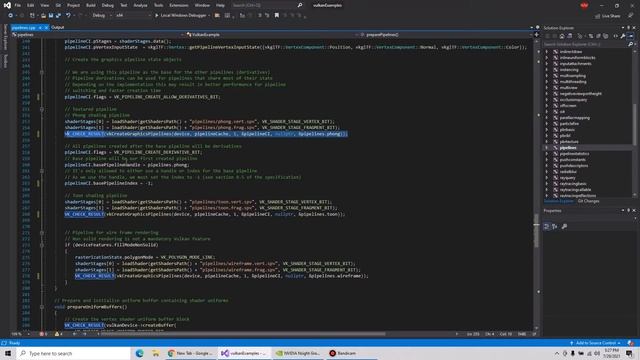The height and width of the screenshot is (360, 640).
Task: Close the pipelines.cpp tab
Action: (47, 28)
